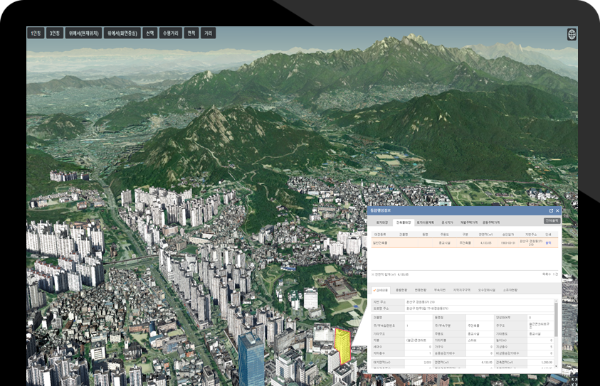The image size is (600, 386).
Task: Click the 위에서(현재위치) top-view button
Action: (x=83, y=33)
